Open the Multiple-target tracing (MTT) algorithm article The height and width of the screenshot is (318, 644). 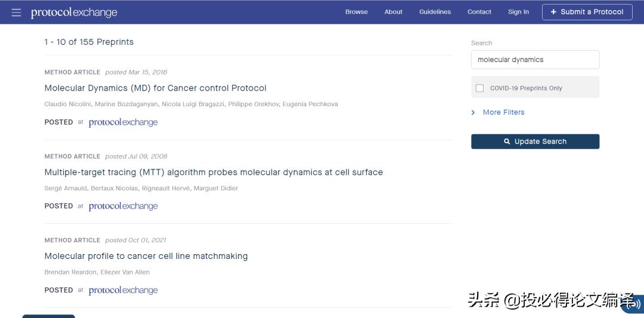(213, 172)
